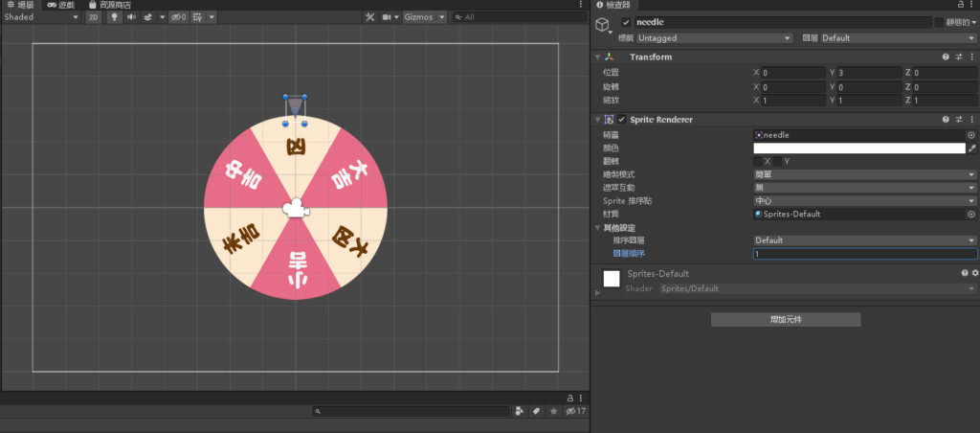The width and height of the screenshot is (980, 433).
Task: Disable the Sprite Renderer component checkbox
Action: 622,120
